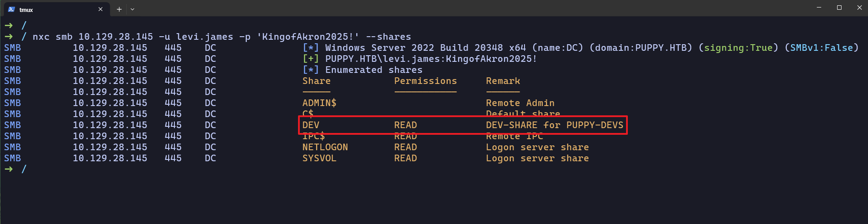Click the NETLOGON share name
868x224 pixels.
[x=325, y=147]
